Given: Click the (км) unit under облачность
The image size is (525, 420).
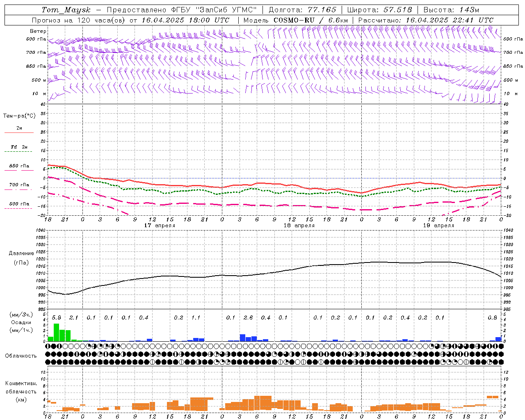Looking at the screenshot, I should point(21,399).
